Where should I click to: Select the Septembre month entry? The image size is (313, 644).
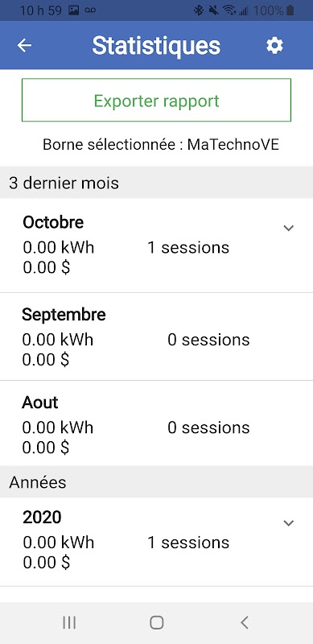[x=156, y=336]
